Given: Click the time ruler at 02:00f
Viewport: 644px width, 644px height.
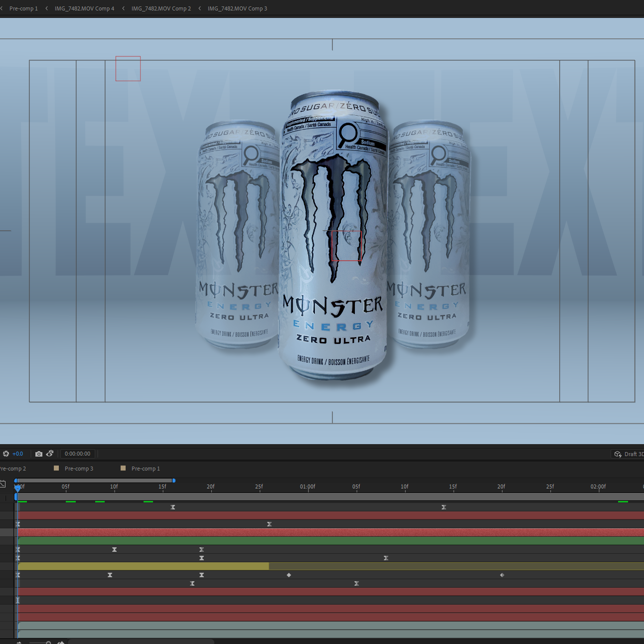Looking at the screenshot, I should (x=598, y=486).
